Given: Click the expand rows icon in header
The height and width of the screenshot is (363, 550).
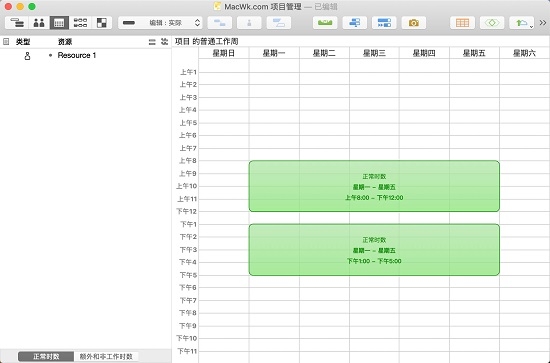Looking at the screenshot, I should click(x=164, y=42).
